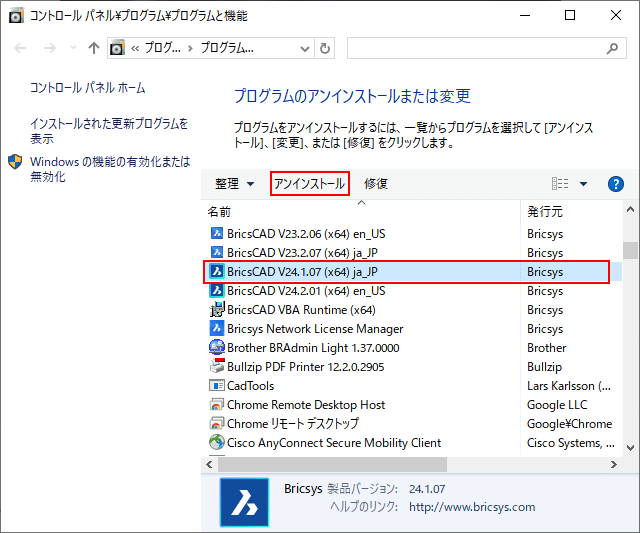Click the BricsCAD V23.2.06 en_US program icon
640x533 pixels.
(x=217, y=233)
